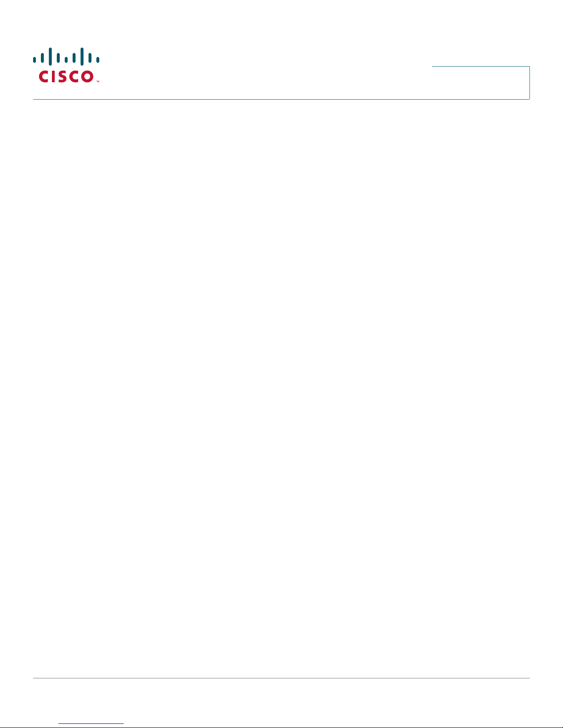Click the gray footer divider line
563x728 pixels.
pyautogui.click(x=281, y=678)
